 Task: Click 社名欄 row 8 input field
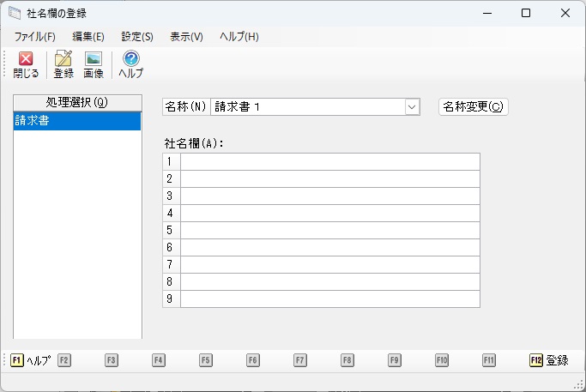[330, 281]
